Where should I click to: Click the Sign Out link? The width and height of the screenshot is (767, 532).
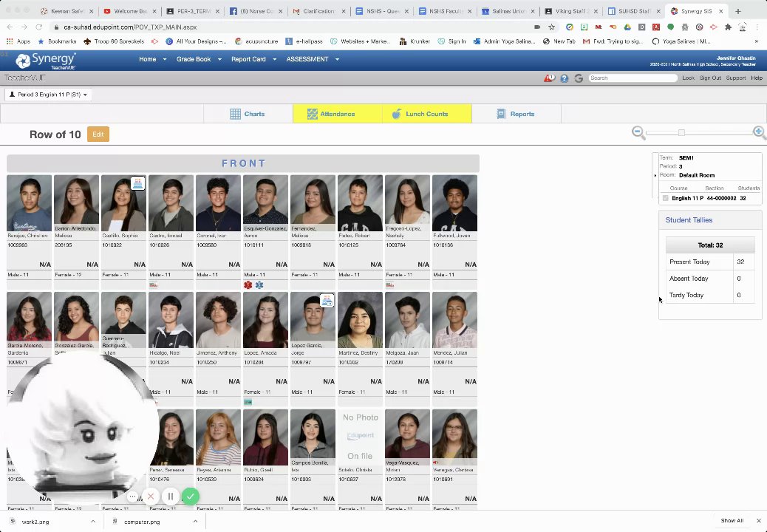pyautogui.click(x=710, y=78)
